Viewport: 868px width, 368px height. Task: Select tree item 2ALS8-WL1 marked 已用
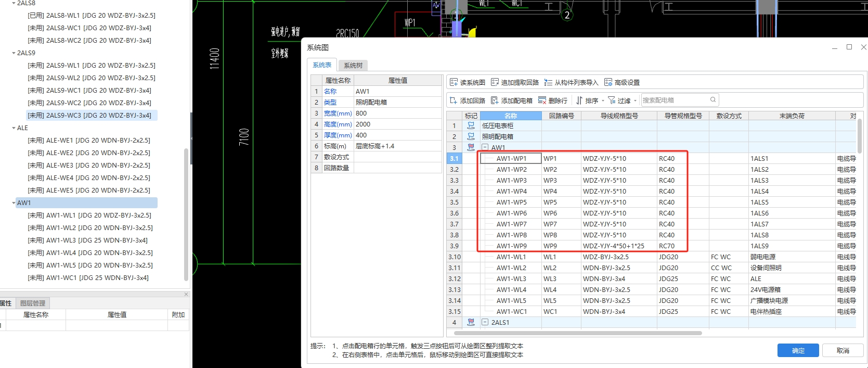[x=92, y=16]
